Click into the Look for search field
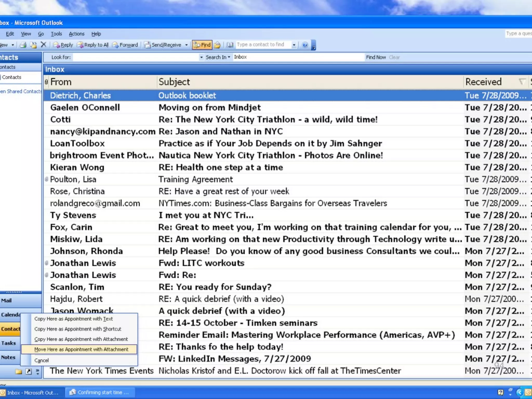 coord(135,57)
